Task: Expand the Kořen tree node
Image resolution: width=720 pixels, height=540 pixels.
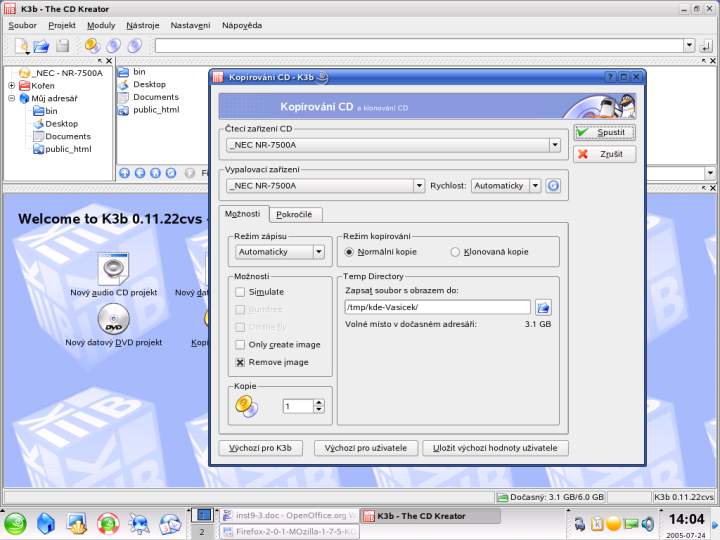Action: [11, 85]
